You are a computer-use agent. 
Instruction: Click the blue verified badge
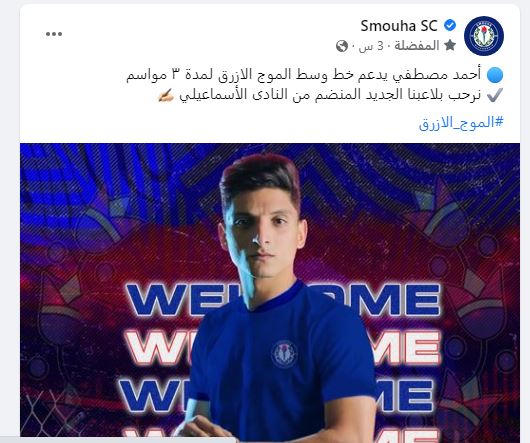click(x=450, y=25)
